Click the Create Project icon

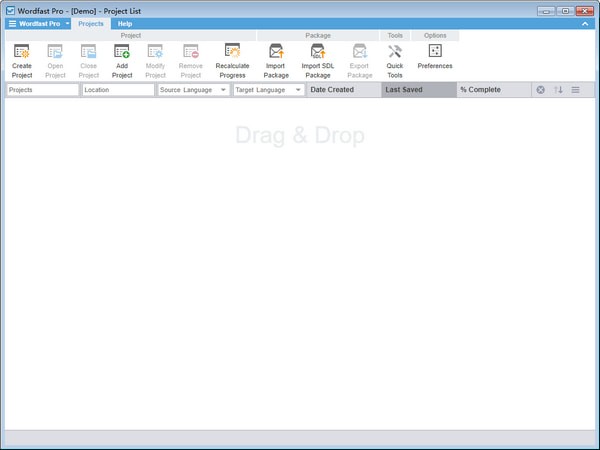coord(21,51)
